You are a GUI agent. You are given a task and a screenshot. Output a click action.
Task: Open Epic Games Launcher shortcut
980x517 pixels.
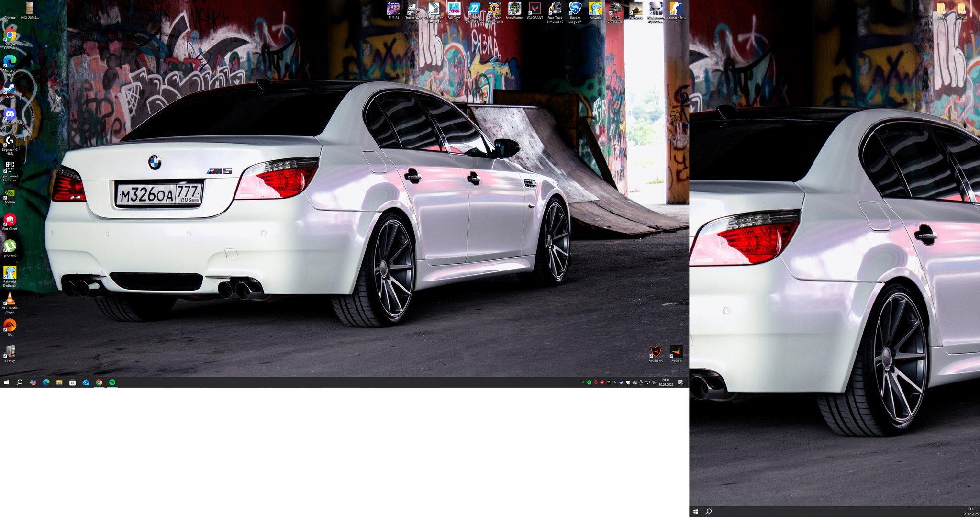[10, 171]
